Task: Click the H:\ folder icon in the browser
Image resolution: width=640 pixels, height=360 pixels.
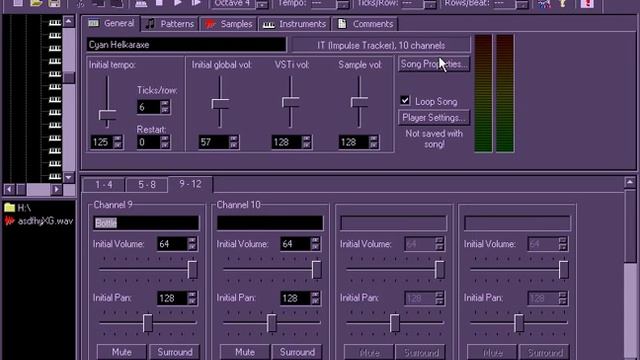Action: pos(10,208)
